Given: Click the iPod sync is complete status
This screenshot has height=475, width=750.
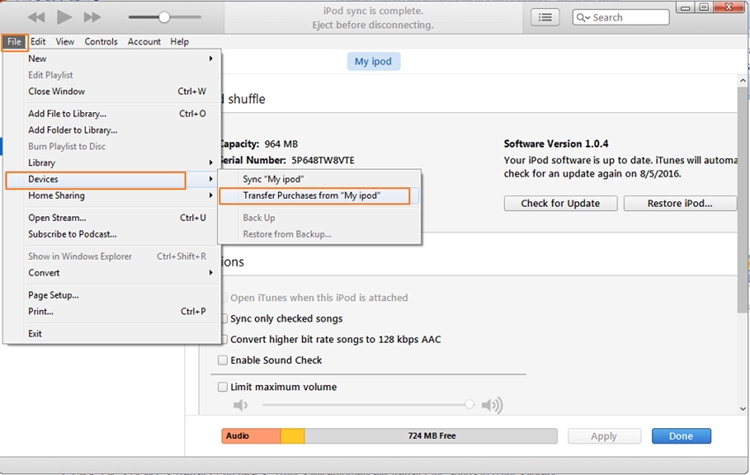Looking at the screenshot, I should point(373,11).
